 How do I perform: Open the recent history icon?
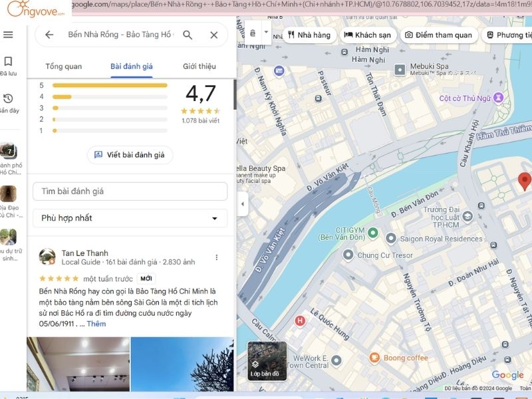pos(8,98)
